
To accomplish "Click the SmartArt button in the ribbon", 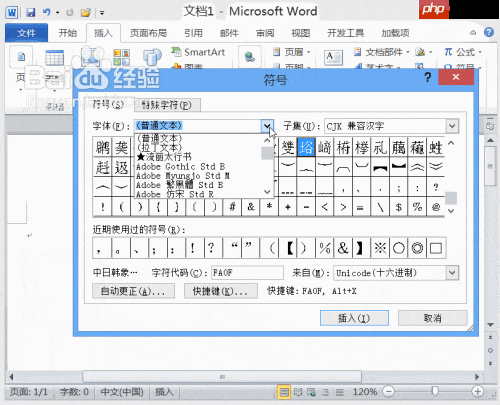I will point(198,52).
